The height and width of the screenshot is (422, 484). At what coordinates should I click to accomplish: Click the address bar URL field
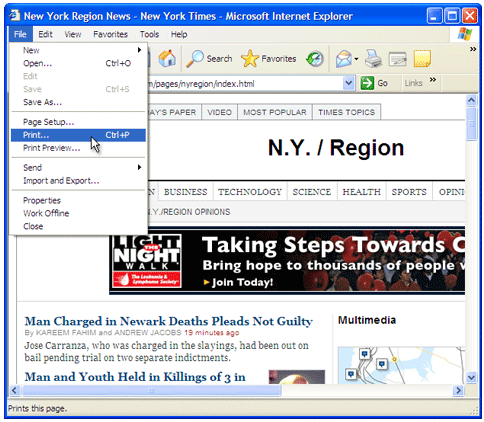coord(245,83)
